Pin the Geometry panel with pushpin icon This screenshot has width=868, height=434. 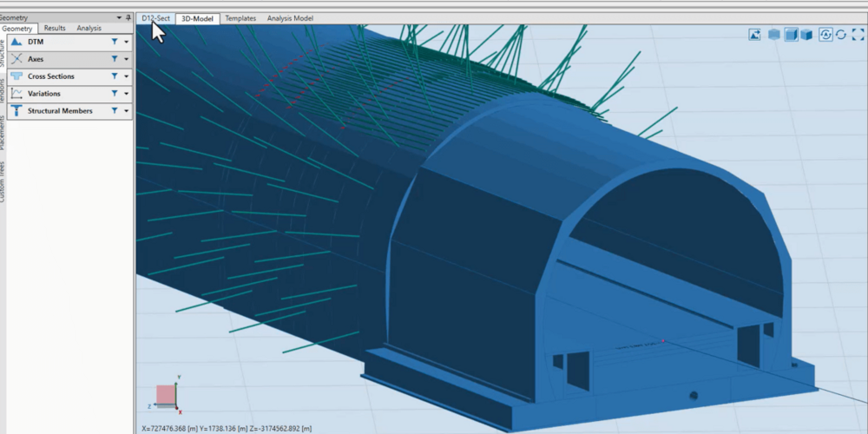pos(128,17)
